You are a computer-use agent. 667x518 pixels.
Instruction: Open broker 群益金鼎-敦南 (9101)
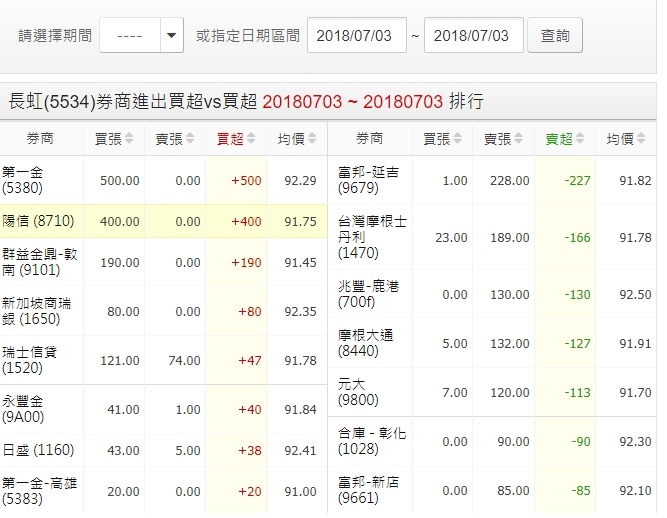(x=40, y=262)
